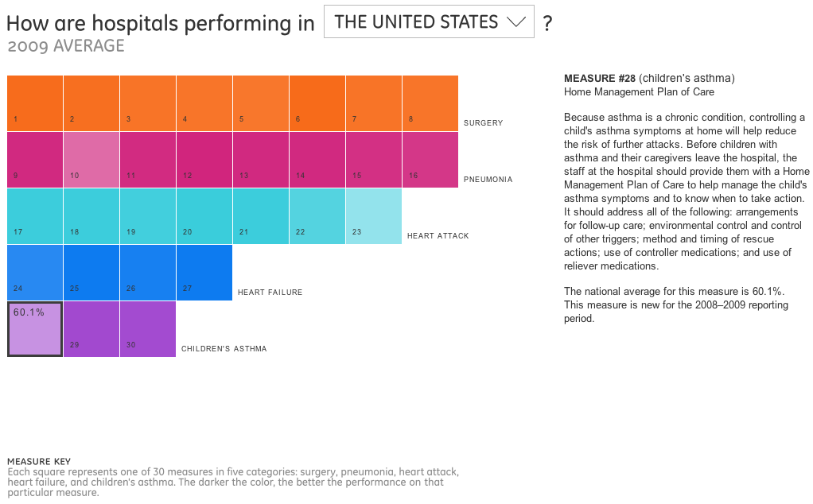Screen dimensions: 813x504
Task: Click surgery measure square 8
Action: point(430,103)
